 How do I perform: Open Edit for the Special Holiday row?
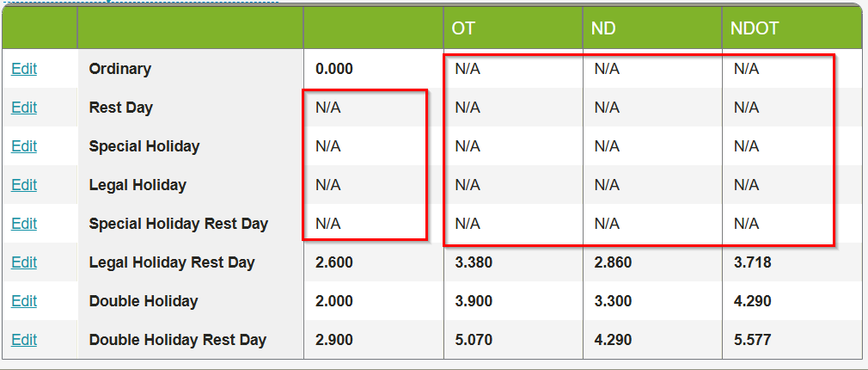click(x=24, y=146)
